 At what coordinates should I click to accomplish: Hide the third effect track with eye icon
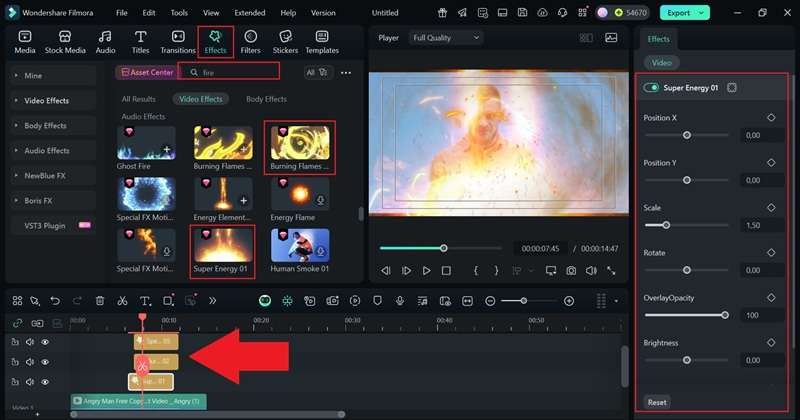(45, 382)
